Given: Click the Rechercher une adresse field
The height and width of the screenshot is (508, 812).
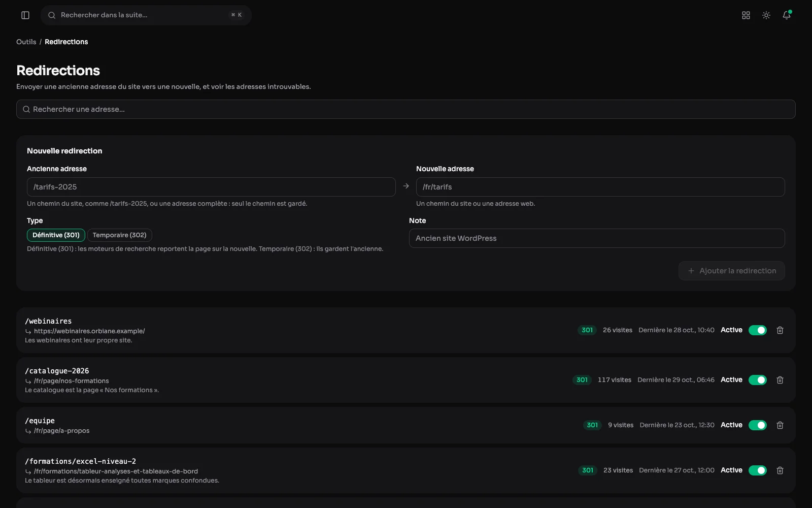Looking at the screenshot, I should [406, 109].
